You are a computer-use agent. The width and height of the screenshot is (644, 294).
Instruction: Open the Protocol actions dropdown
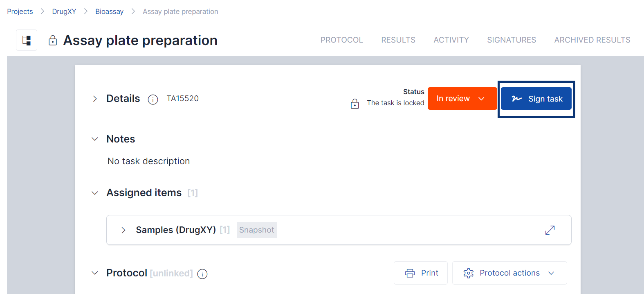(x=509, y=273)
